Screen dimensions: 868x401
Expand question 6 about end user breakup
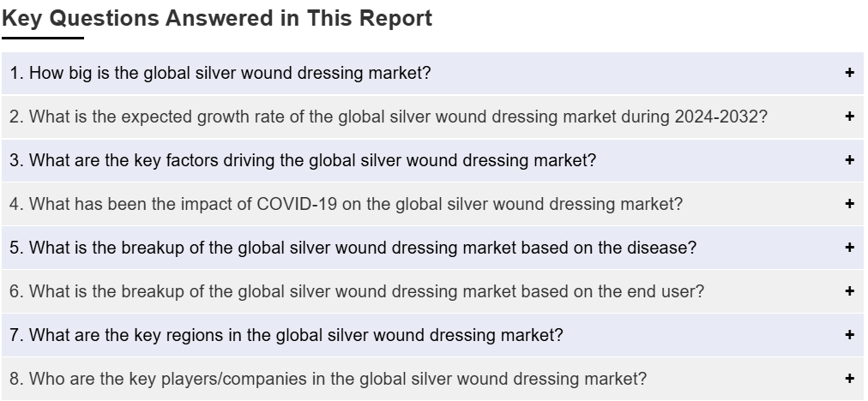click(x=357, y=291)
